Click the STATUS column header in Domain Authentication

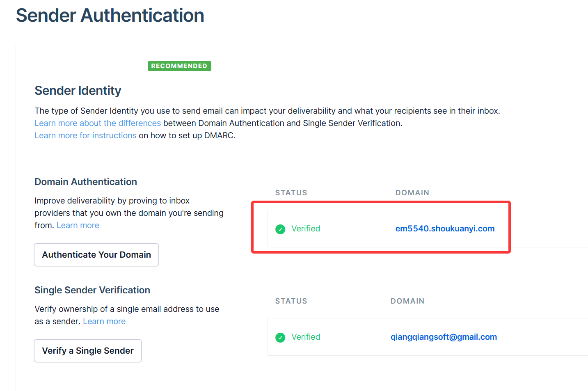click(291, 193)
